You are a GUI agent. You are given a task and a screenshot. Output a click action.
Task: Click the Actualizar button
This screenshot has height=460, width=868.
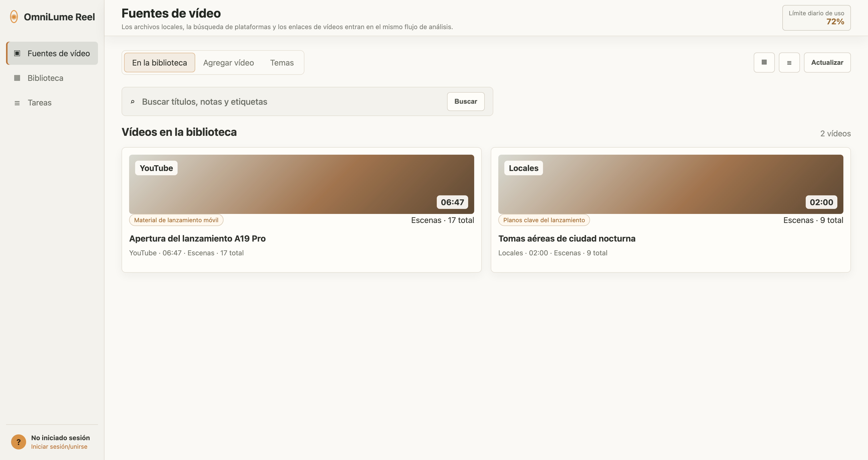pos(827,62)
